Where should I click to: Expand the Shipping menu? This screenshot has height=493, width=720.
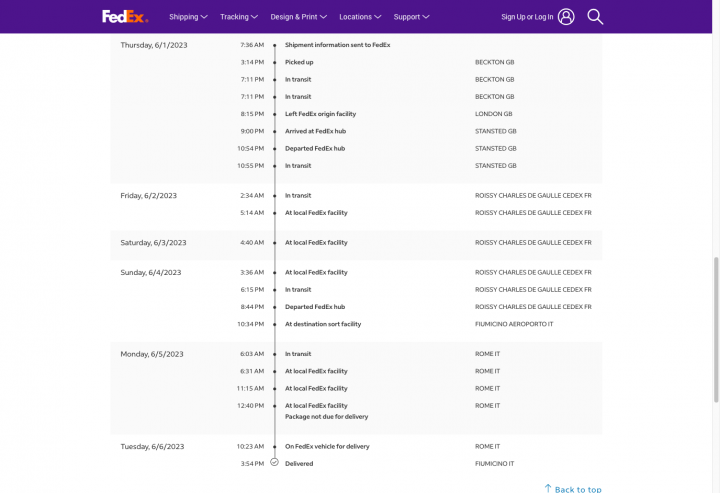click(x=188, y=17)
